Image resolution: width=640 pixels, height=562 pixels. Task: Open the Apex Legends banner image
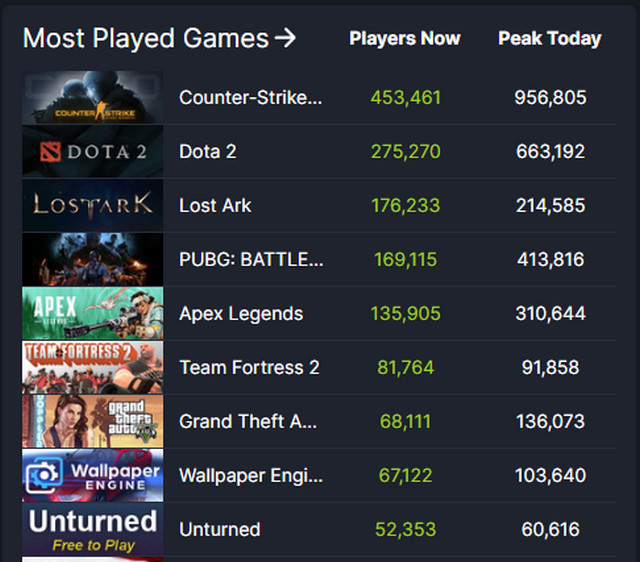tap(93, 313)
